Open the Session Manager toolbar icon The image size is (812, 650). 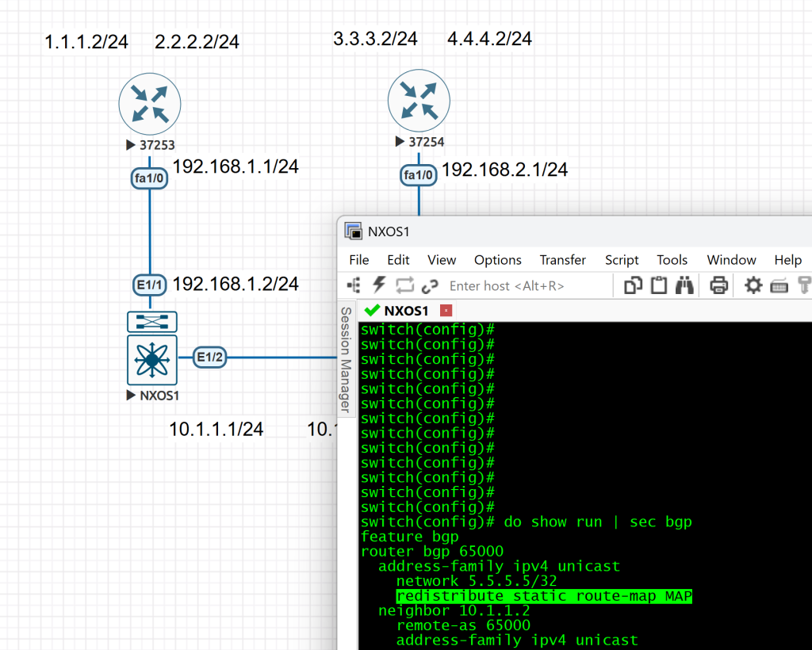tap(354, 285)
